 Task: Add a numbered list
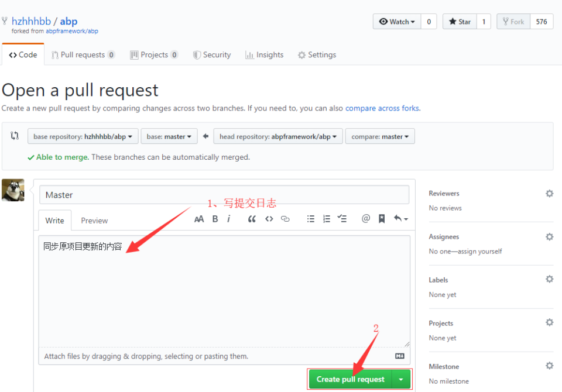click(x=327, y=219)
